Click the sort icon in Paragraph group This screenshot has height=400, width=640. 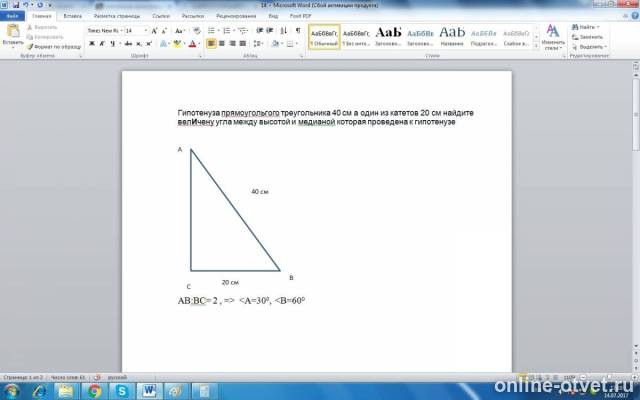tap(284, 31)
